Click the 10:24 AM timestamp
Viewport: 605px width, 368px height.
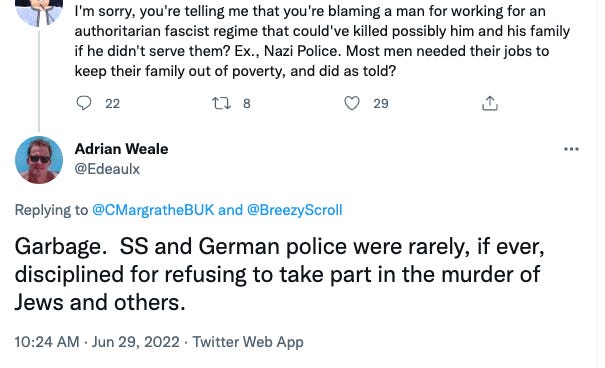47,342
